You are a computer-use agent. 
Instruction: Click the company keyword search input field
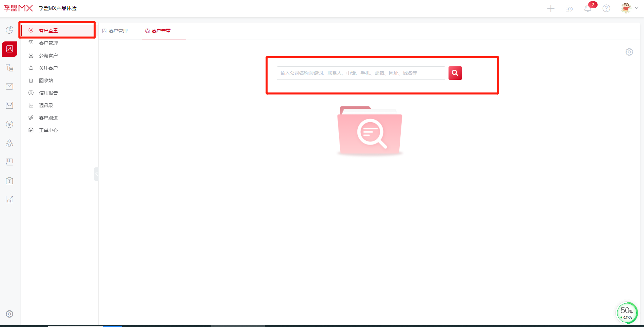[361, 73]
